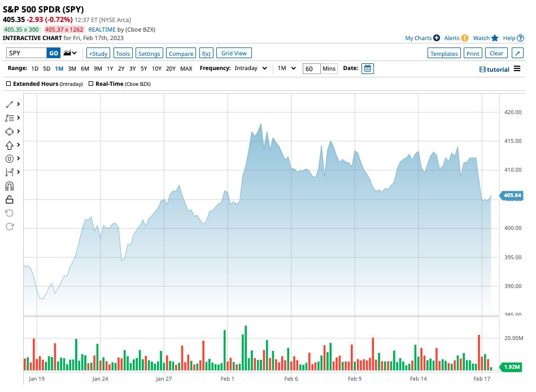Click the bid 405.35 x 300 quote
The height and width of the screenshot is (392, 536).
(21, 29)
